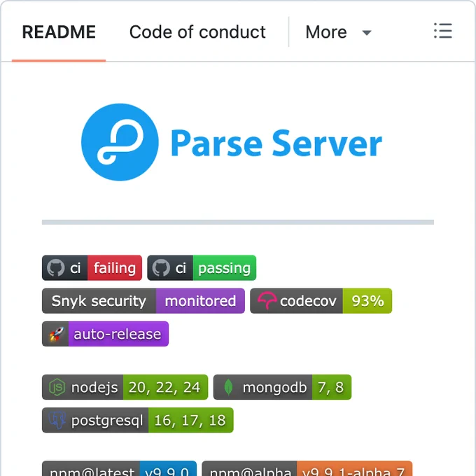The width and height of the screenshot is (476, 476).
Task: Open the outline table of contents icon
Action: coord(443,31)
